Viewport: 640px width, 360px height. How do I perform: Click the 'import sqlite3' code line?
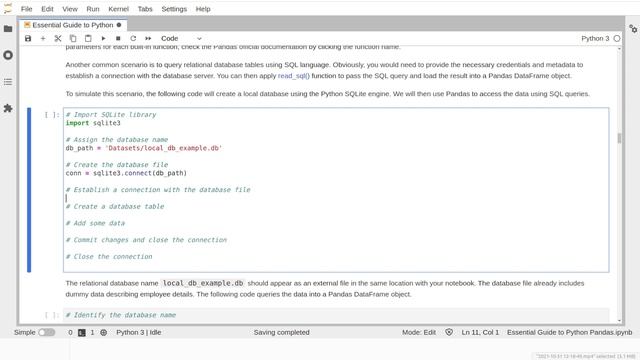[x=93, y=123]
